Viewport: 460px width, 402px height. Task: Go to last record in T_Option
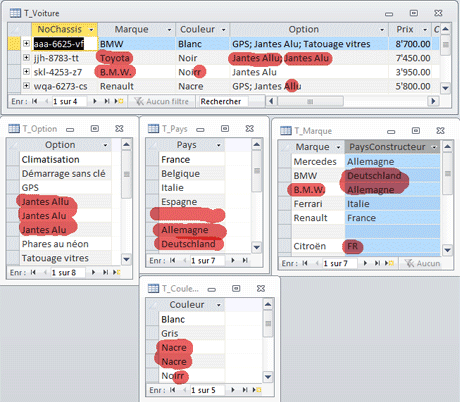point(105,272)
